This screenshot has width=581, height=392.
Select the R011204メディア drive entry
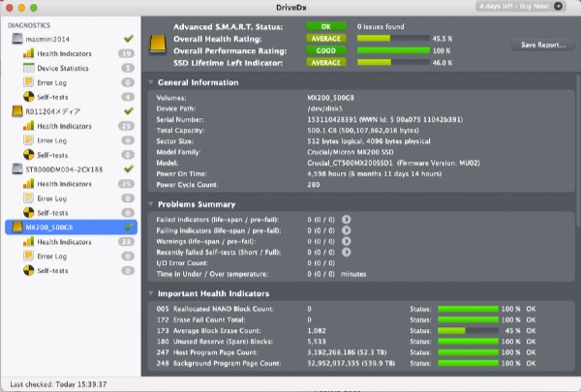pos(53,111)
